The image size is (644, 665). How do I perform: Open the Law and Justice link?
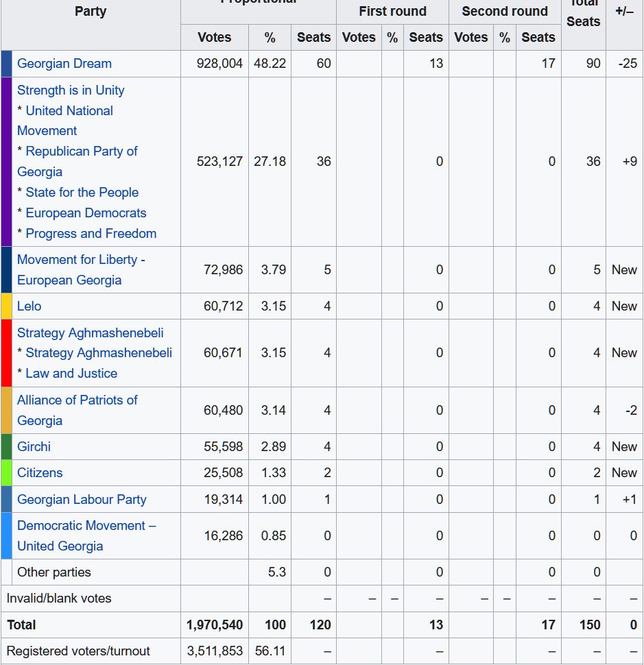[x=71, y=374]
